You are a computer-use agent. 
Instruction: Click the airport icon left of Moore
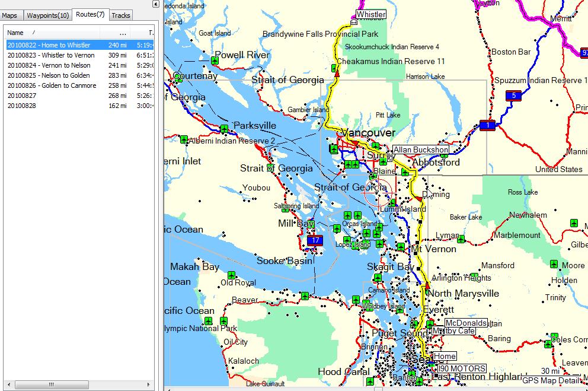(x=554, y=264)
